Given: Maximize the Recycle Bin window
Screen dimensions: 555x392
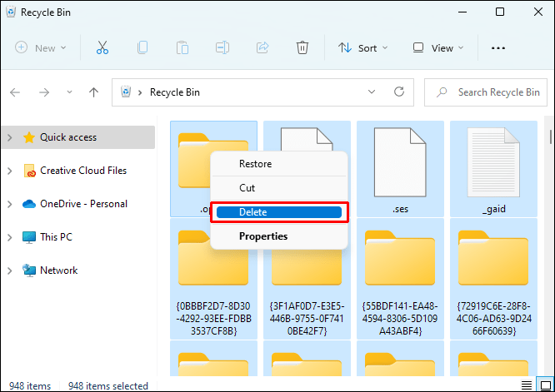Looking at the screenshot, I should [500, 12].
